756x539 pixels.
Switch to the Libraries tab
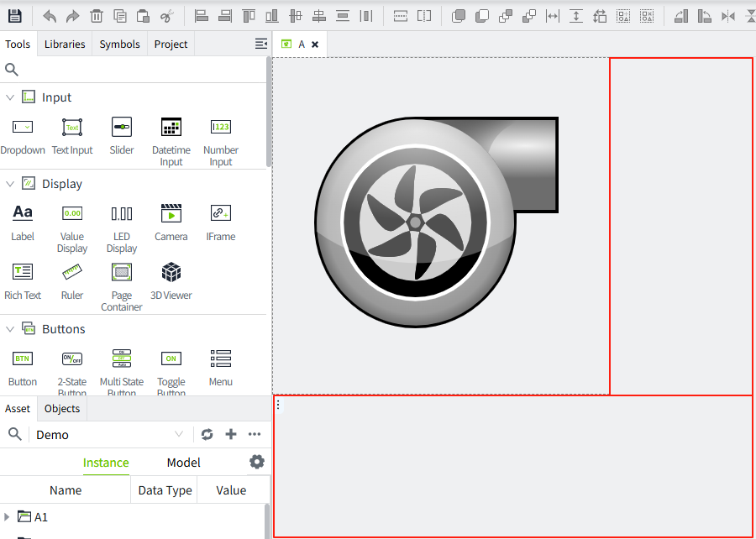click(x=65, y=44)
